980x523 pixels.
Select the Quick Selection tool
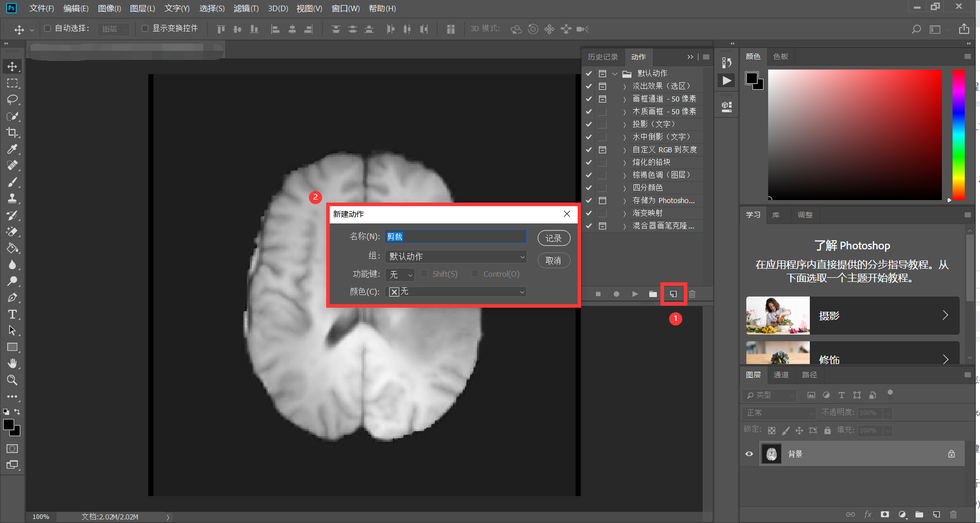12,116
